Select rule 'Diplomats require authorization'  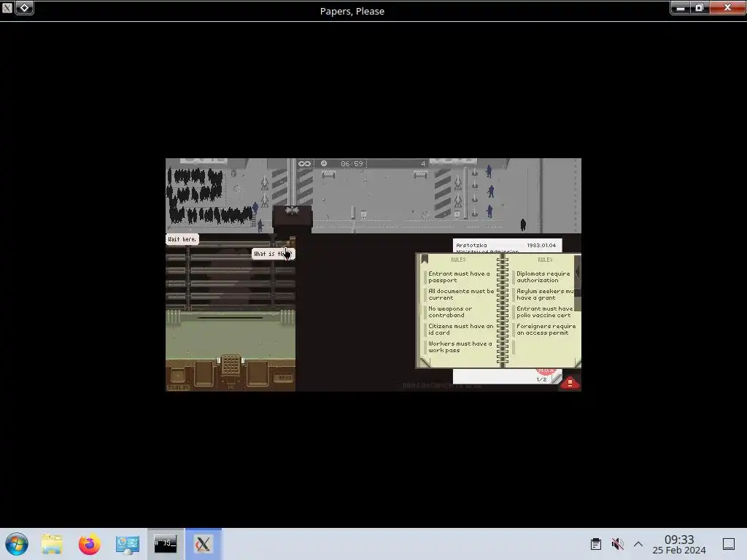point(543,276)
